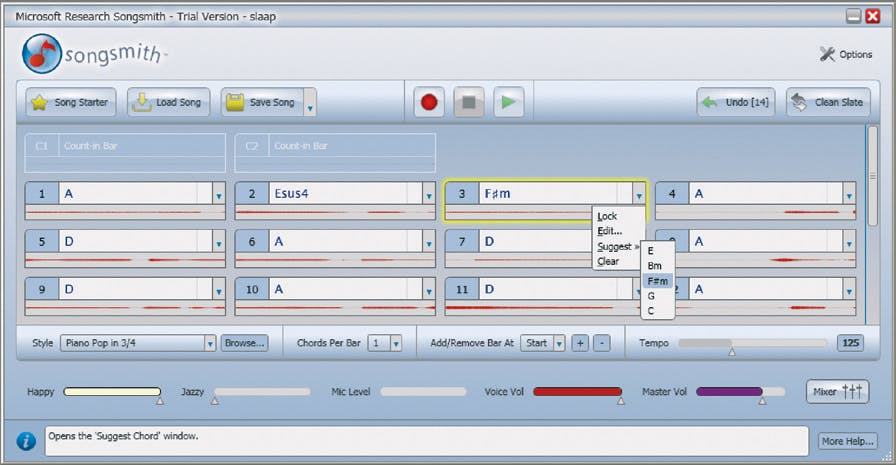The width and height of the screenshot is (896, 465).
Task: Click the vertical scrollbar of the bar grid
Action: (x=872, y=176)
